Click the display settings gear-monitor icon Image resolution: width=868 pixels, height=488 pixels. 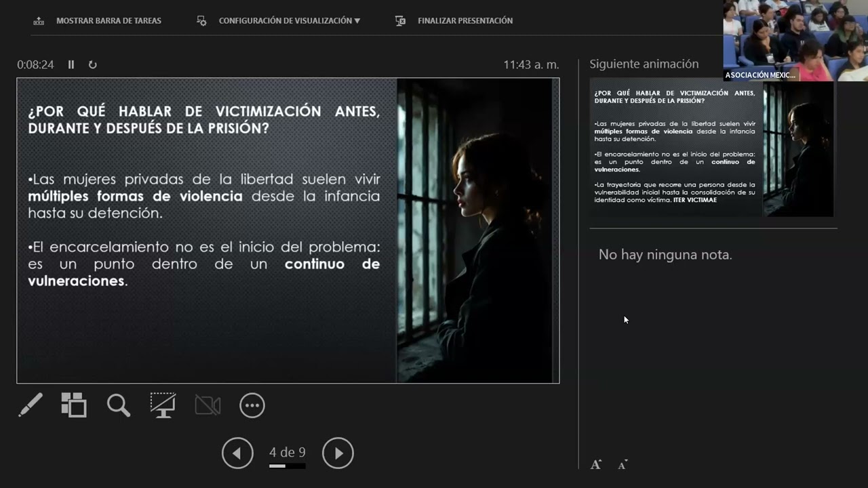(x=201, y=21)
